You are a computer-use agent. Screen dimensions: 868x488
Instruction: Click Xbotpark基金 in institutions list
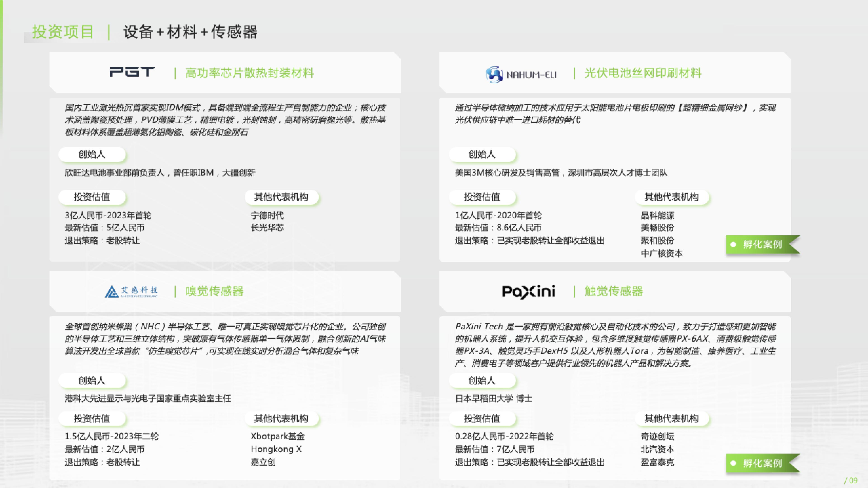(278, 436)
